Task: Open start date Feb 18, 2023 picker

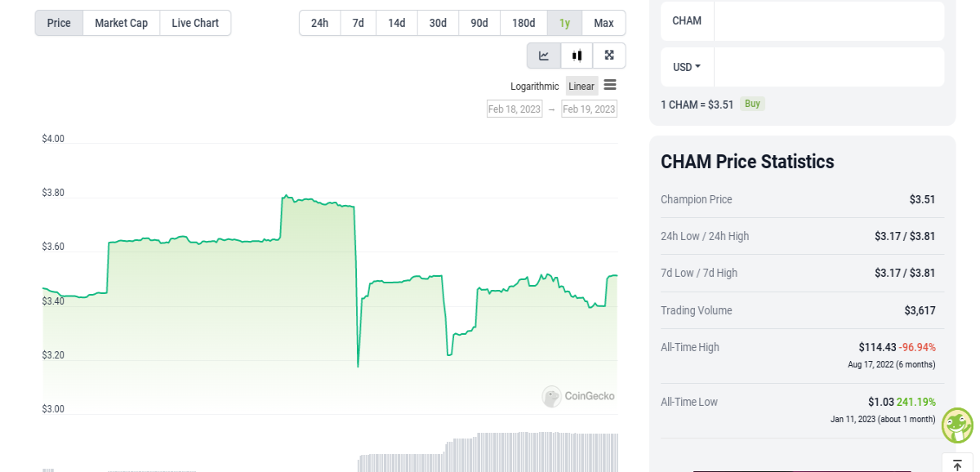Action: tap(514, 109)
